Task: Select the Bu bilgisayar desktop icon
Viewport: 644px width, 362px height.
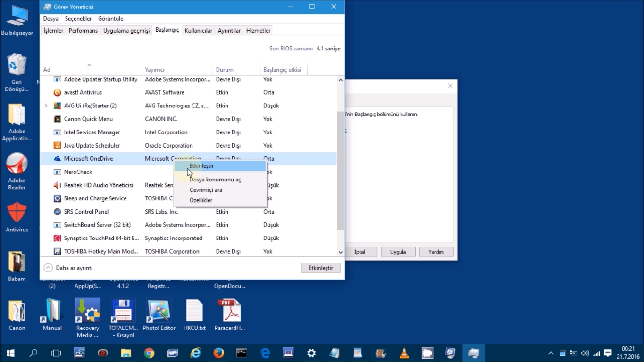Action: (x=17, y=21)
